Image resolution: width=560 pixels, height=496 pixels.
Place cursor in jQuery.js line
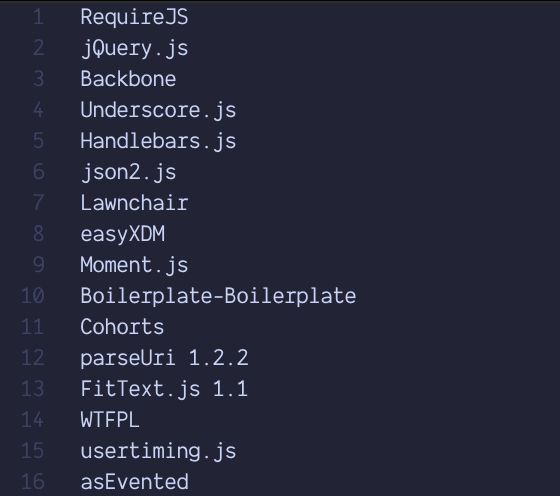click(x=134, y=48)
